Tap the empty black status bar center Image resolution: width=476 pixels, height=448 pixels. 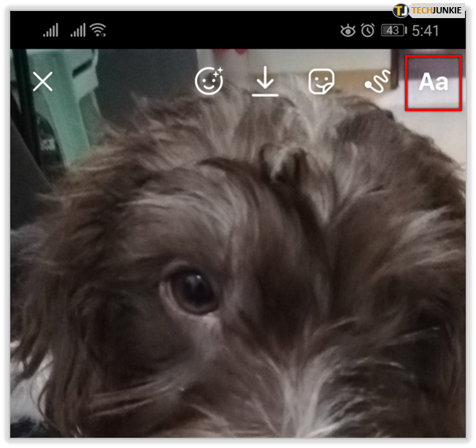point(221,31)
